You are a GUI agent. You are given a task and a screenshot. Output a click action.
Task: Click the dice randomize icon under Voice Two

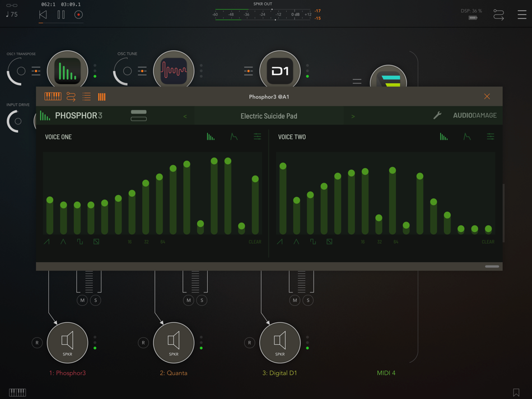[329, 240]
